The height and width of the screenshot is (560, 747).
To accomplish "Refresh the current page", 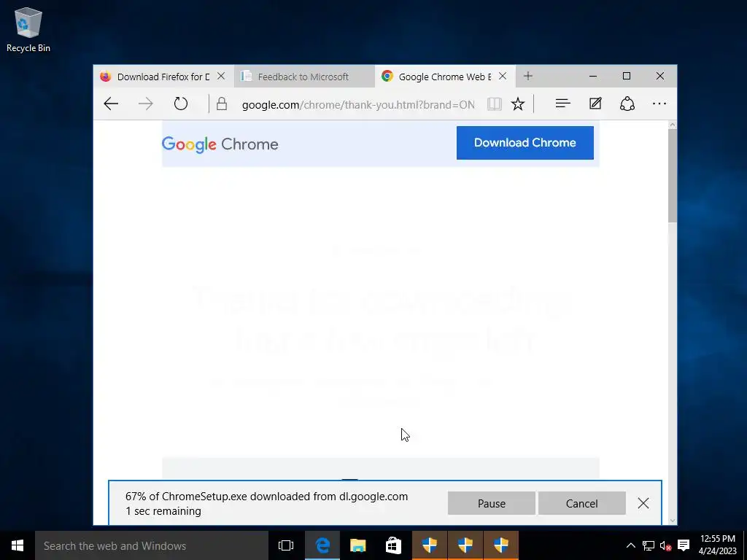I will 181,104.
